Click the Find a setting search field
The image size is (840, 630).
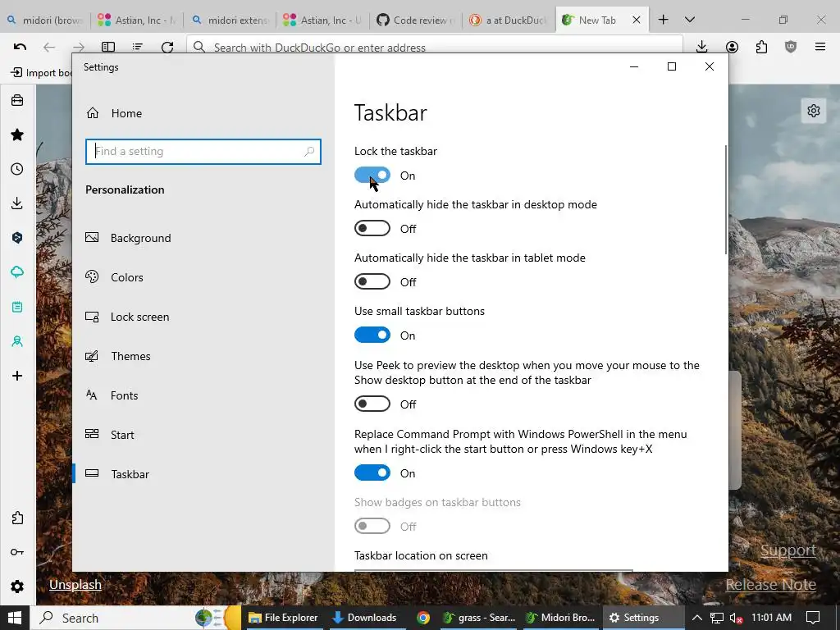point(203,152)
